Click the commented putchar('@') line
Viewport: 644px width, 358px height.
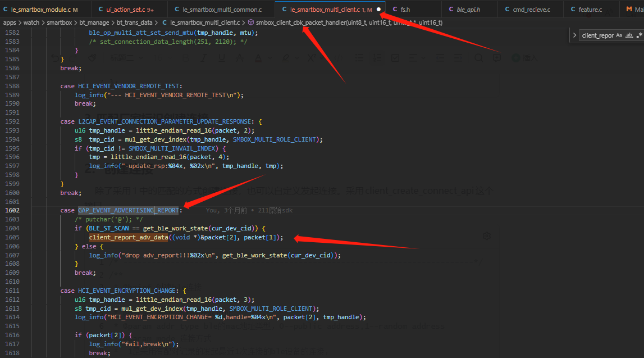109,220
